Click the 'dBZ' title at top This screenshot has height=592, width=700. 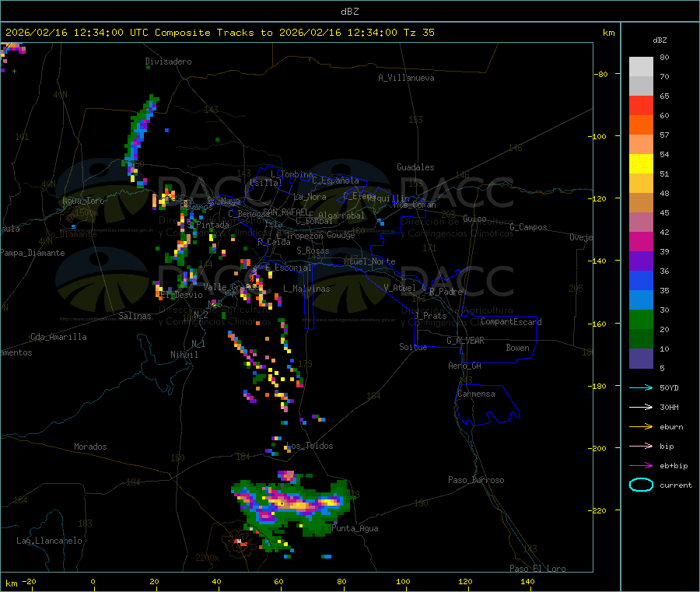coord(349,12)
